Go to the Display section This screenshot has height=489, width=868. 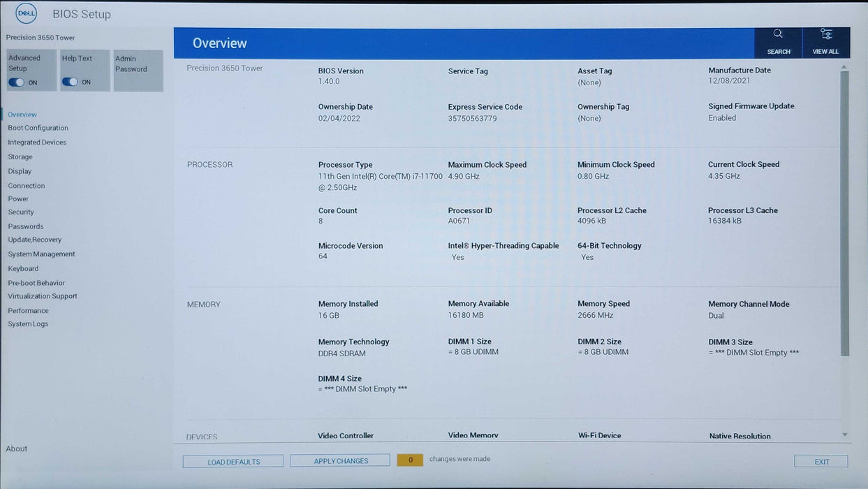(20, 171)
